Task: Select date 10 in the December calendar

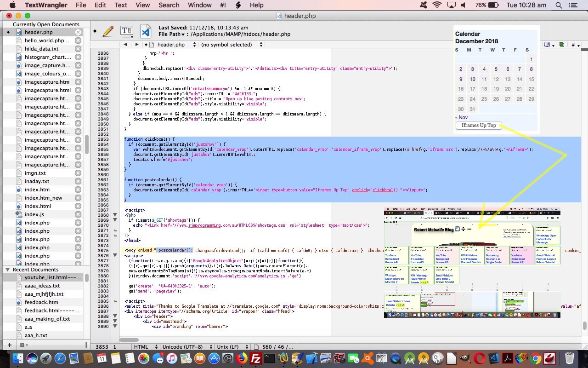Action: pyautogui.click(x=472, y=79)
